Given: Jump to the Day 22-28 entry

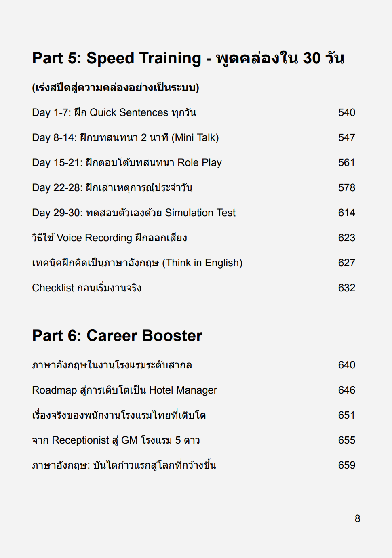Looking at the screenshot, I should coord(112,188).
